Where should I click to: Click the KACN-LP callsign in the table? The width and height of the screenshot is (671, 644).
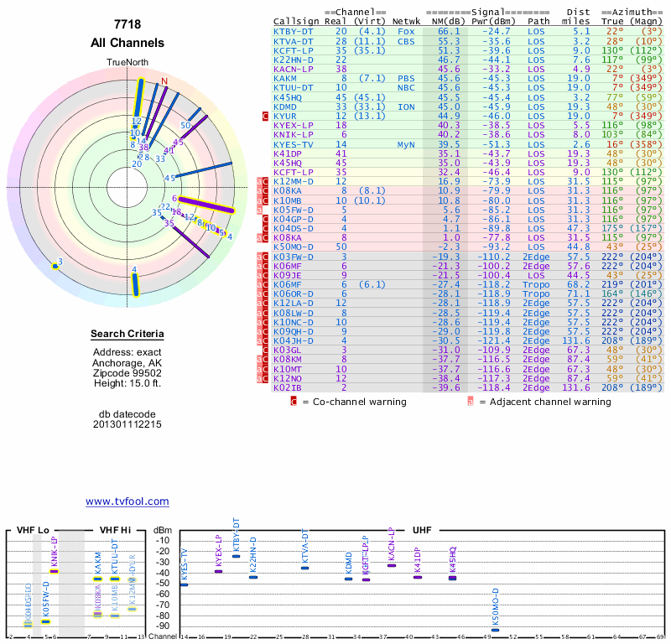[x=294, y=70]
